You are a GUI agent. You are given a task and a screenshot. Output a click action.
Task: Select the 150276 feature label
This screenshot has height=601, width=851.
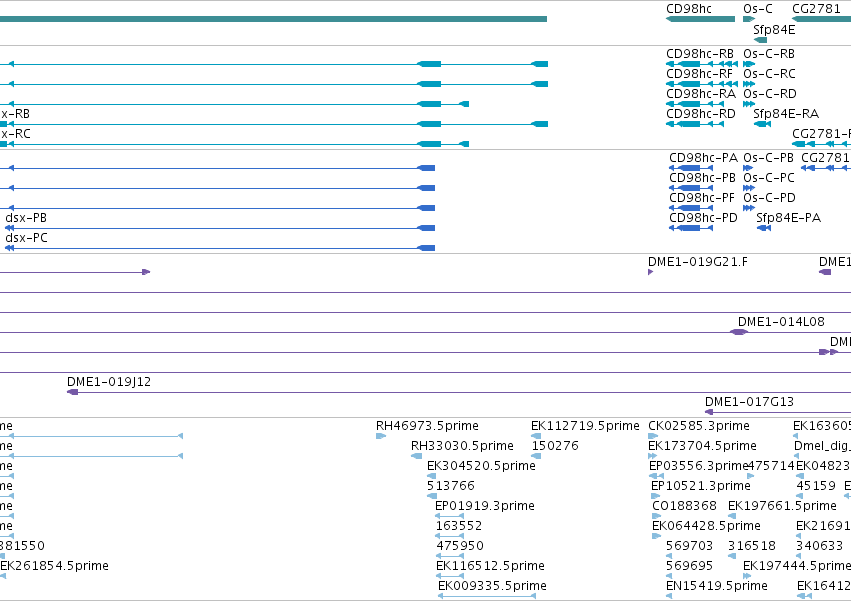pos(555,446)
